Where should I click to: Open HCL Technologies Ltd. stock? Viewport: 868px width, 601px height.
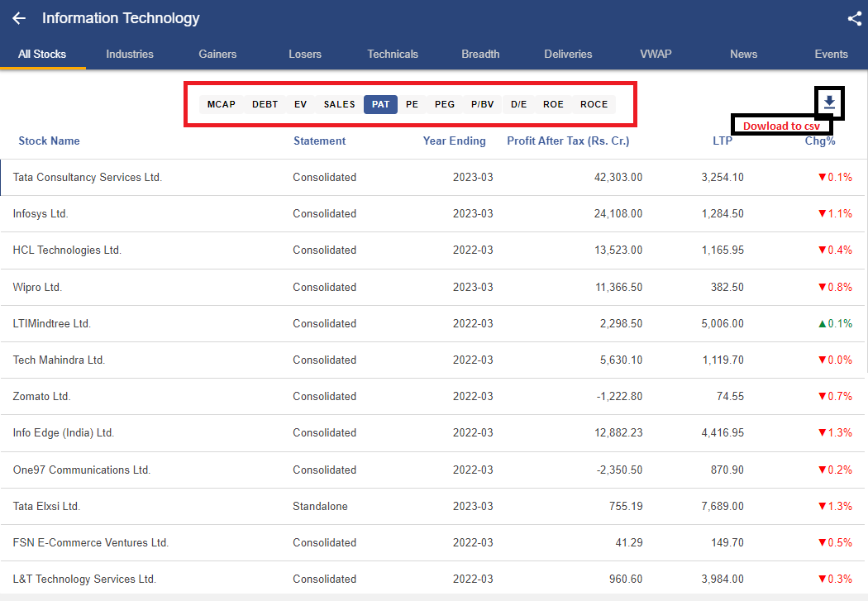coord(432,250)
